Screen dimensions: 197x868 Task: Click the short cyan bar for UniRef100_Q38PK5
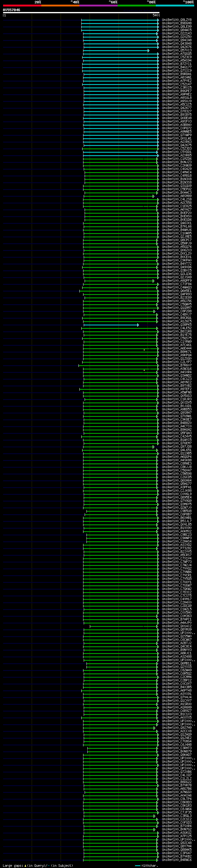111,325
